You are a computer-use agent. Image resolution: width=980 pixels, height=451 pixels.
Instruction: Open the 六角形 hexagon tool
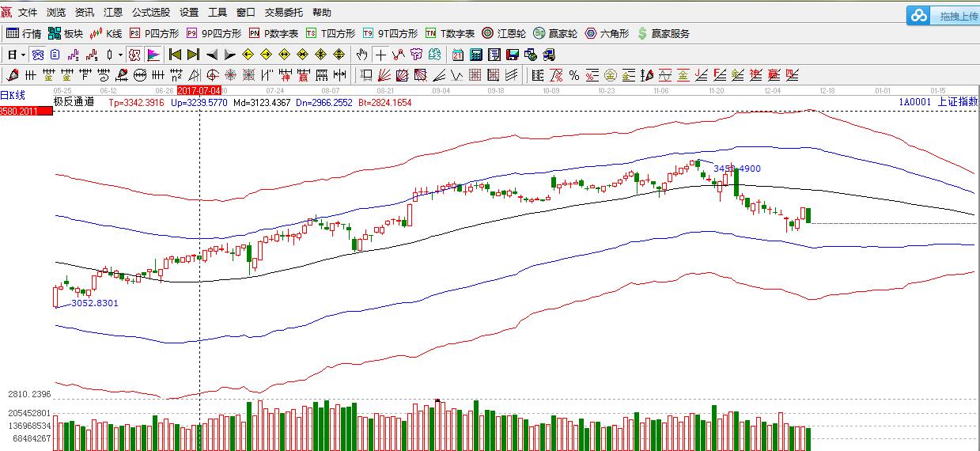(607, 33)
